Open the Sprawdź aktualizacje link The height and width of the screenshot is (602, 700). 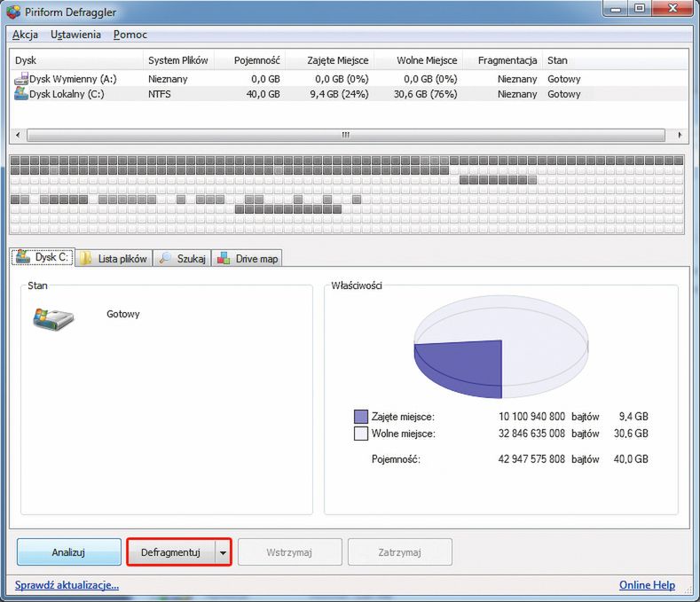[67, 584]
